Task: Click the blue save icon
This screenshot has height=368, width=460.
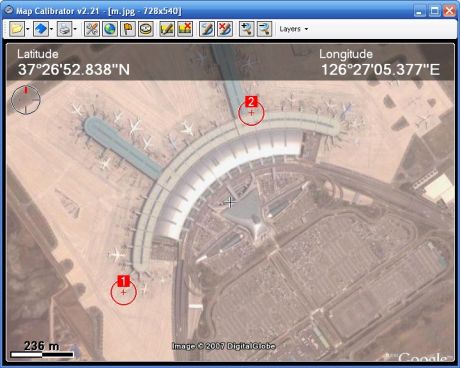Action: point(41,29)
